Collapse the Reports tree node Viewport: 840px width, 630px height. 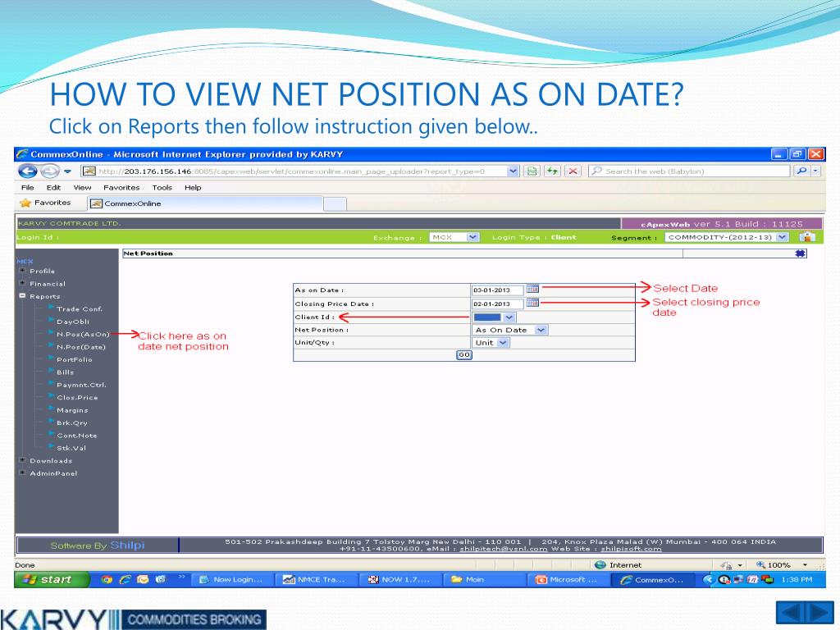[x=22, y=295]
